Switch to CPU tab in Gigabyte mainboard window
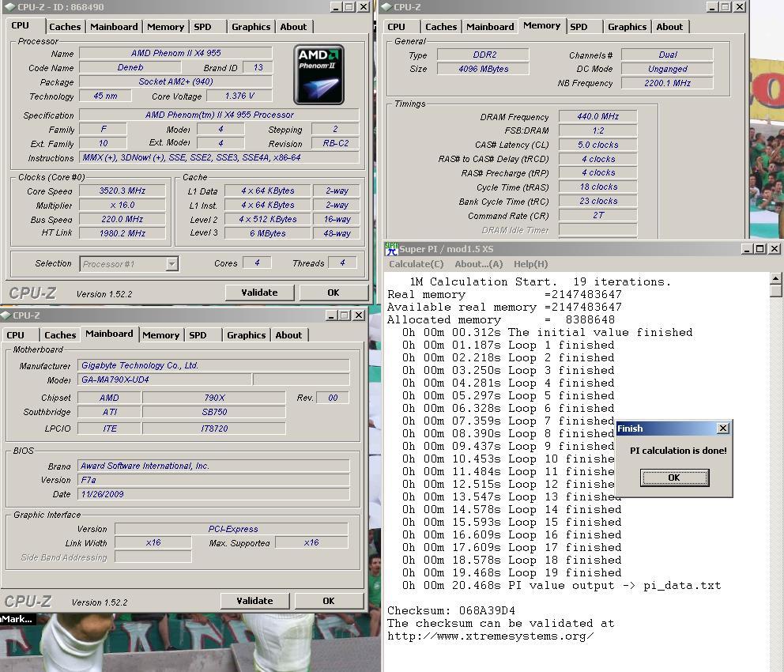Image resolution: width=784 pixels, height=672 pixels. click(x=15, y=335)
